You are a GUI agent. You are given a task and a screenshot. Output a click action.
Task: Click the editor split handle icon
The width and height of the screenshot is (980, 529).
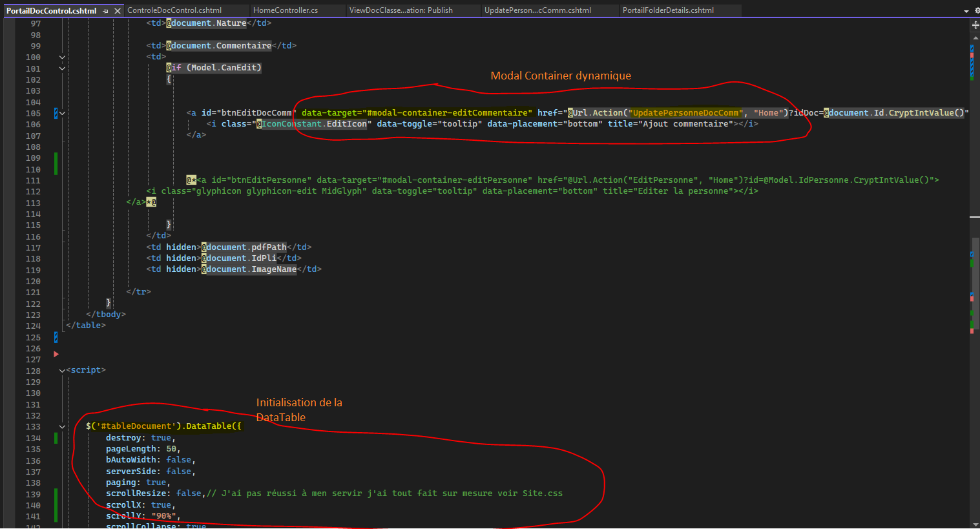pos(975,25)
